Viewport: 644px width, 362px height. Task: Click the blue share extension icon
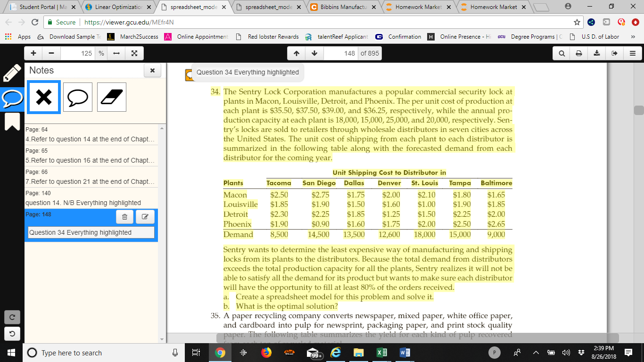click(x=592, y=22)
